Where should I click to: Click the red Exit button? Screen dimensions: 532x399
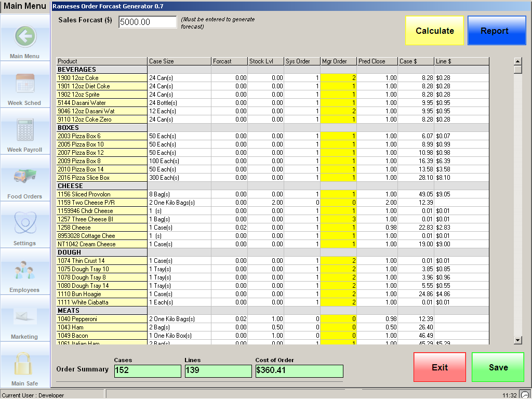coord(440,367)
